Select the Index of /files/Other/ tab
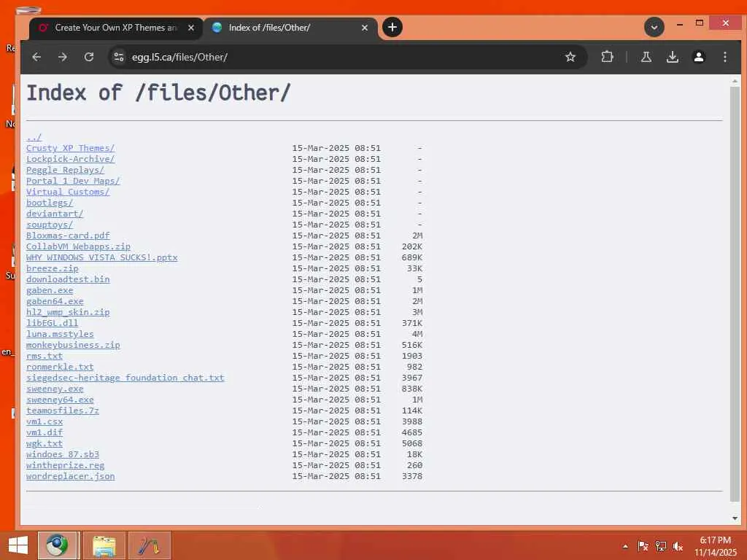Screen dimensions: 747x560 point(290,28)
